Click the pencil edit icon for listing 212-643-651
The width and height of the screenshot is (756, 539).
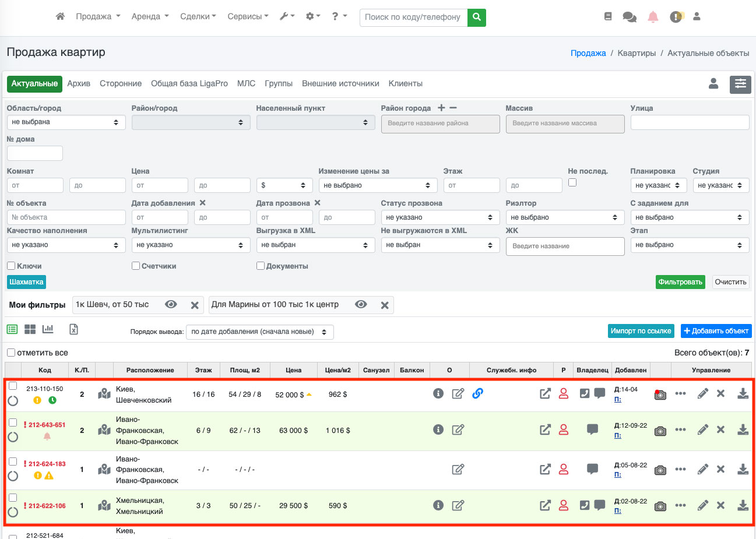pos(703,429)
